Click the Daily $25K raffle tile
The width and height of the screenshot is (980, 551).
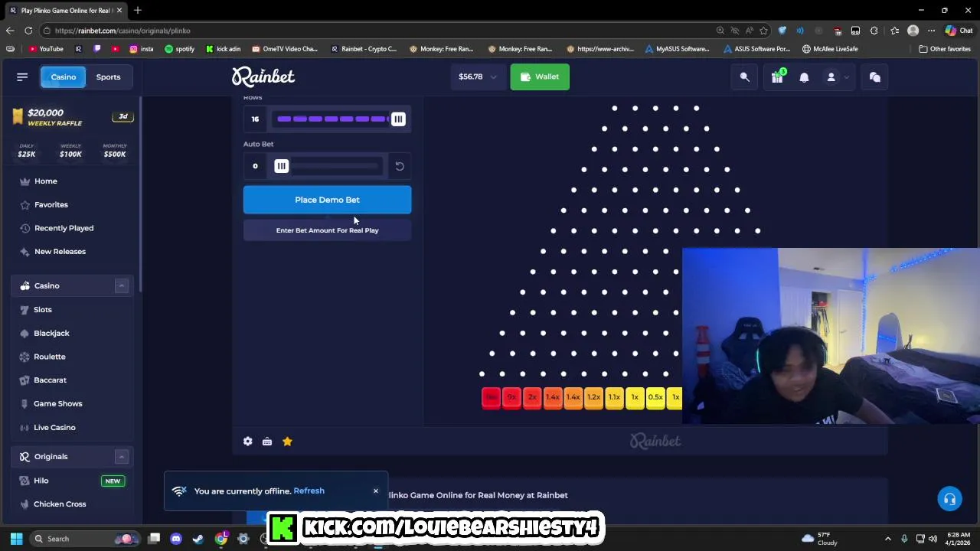click(27, 151)
